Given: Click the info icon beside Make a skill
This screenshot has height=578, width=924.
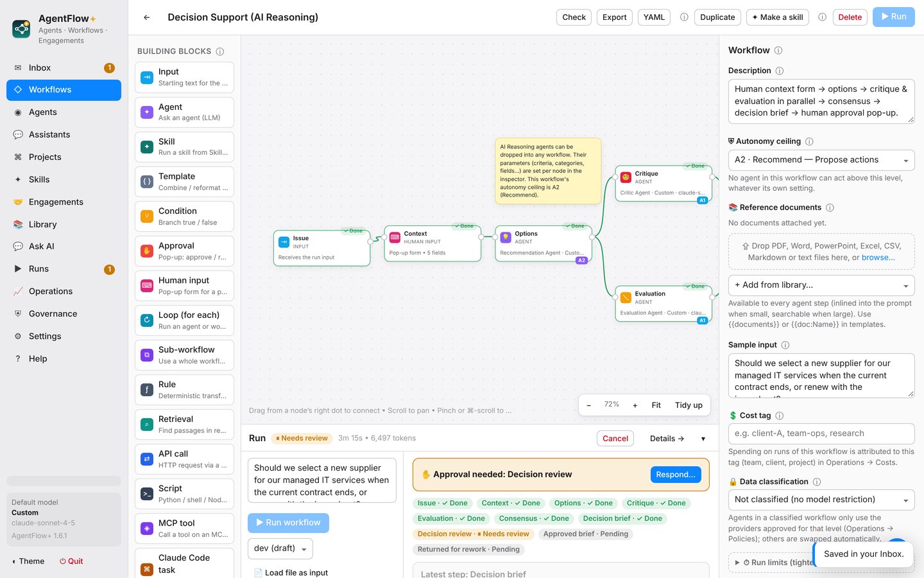Looking at the screenshot, I should tap(822, 17).
